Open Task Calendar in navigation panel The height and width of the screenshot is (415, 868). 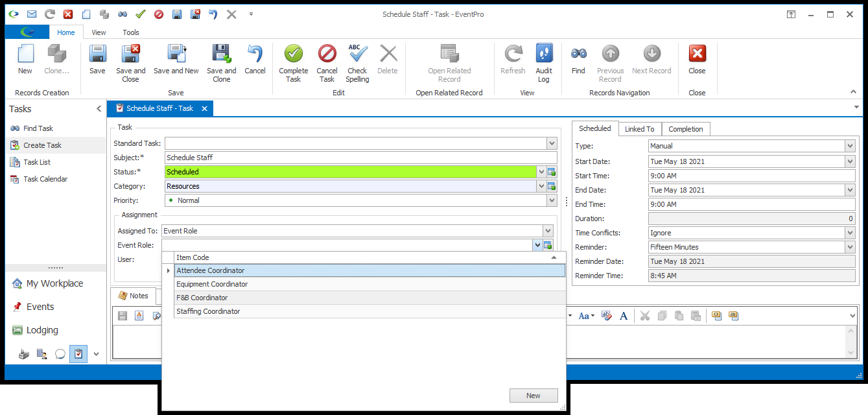pos(45,179)
